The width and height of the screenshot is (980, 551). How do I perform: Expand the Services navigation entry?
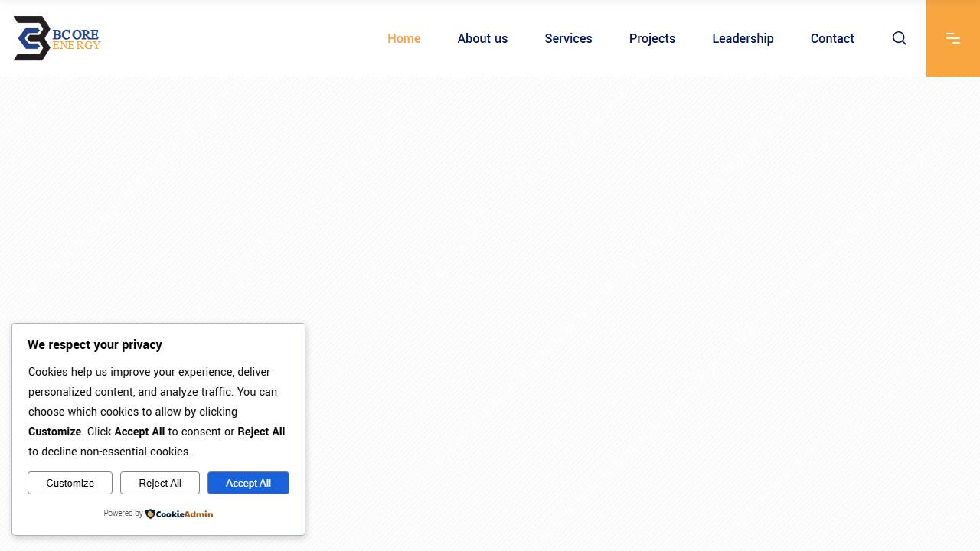(x=568, y=38)
